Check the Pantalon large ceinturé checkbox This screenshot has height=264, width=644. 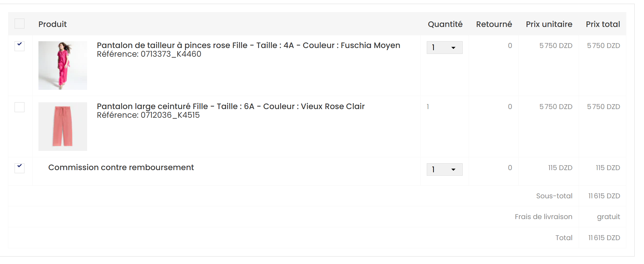[x=20, y=107]
